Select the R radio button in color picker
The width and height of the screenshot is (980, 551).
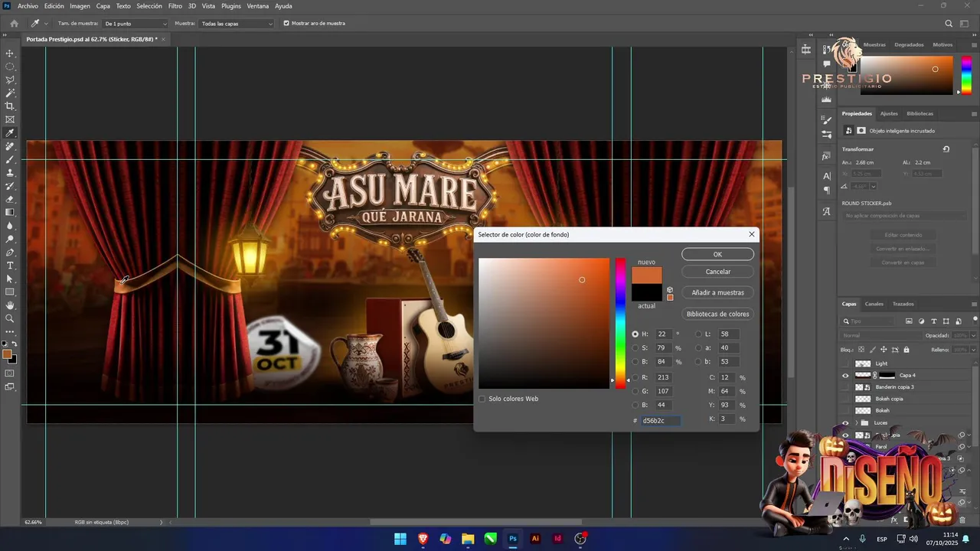[x=635, y=377]
